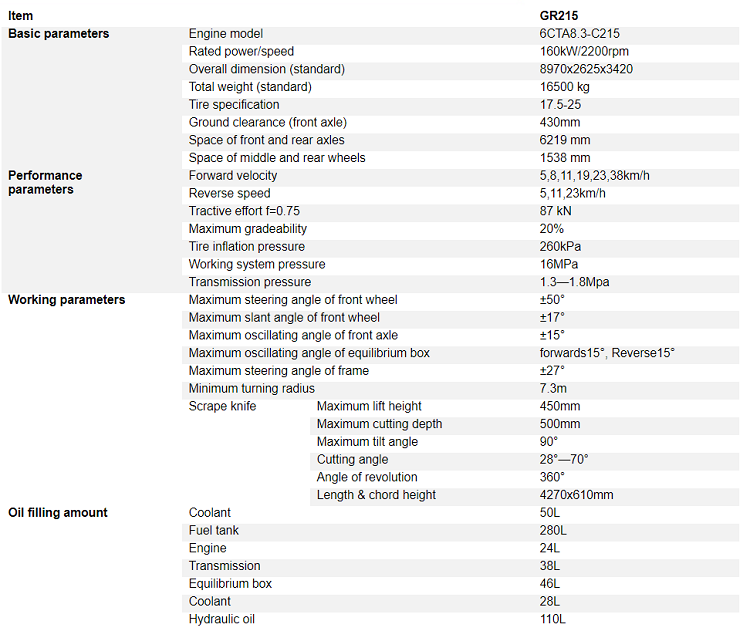This screenshot has height=631, width=750.
Task: Click the Oil filling amount heading
Action: 58,512
